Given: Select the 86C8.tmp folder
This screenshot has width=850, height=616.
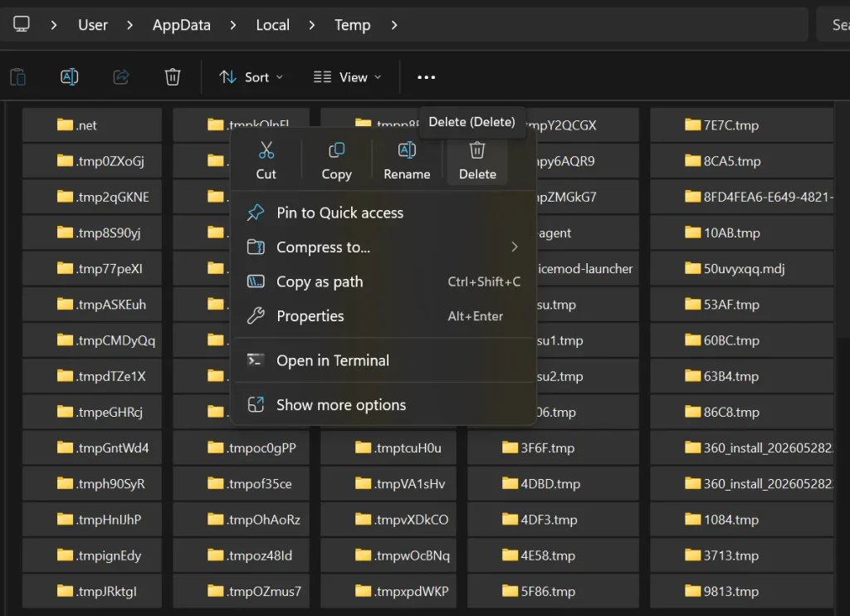Looking at the screenshot, I should tap(741, 412).
